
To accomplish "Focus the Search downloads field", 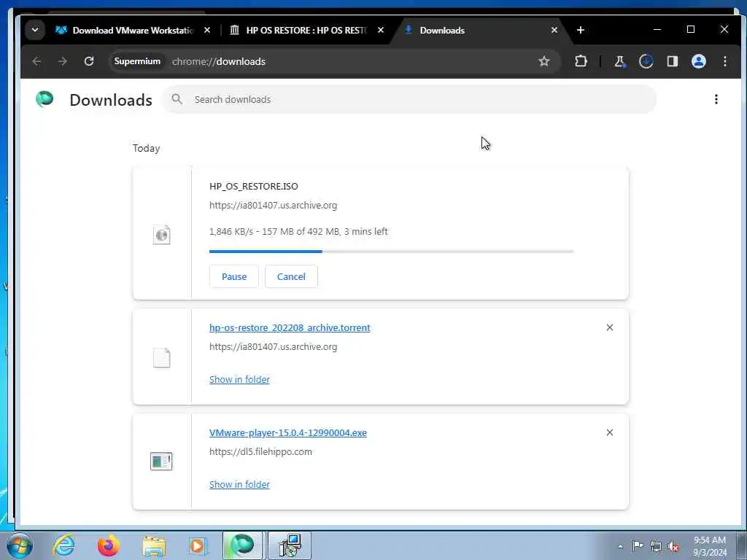I will tap(409, 99).
